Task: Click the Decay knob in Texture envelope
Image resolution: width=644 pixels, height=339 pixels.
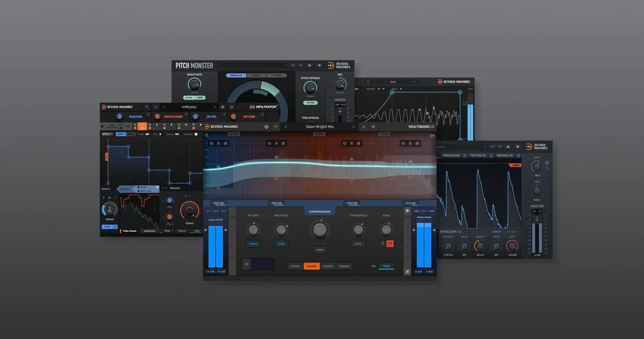Action: pos(480,245)
